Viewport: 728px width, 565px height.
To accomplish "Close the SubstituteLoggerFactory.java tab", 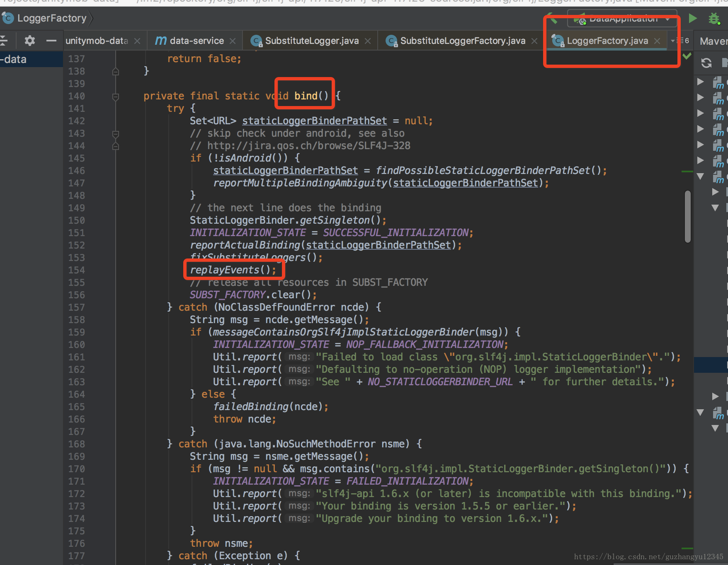I will click(534, 41).
